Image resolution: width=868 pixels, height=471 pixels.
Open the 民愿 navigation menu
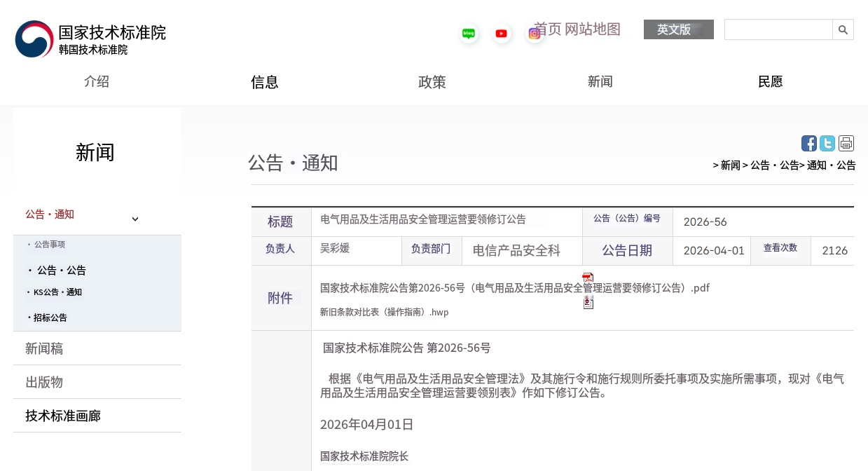click(770, 82)
